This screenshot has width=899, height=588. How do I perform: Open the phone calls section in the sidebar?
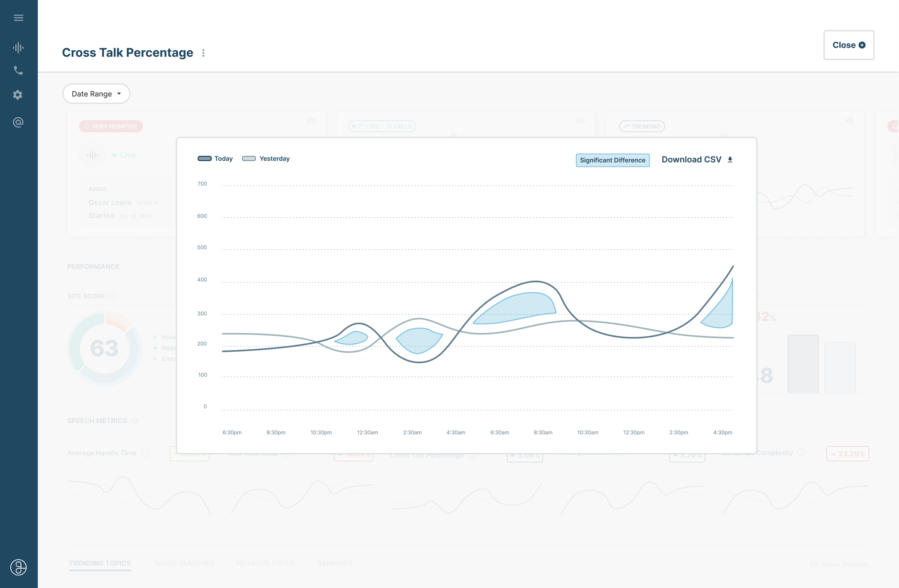coord(18,70)
